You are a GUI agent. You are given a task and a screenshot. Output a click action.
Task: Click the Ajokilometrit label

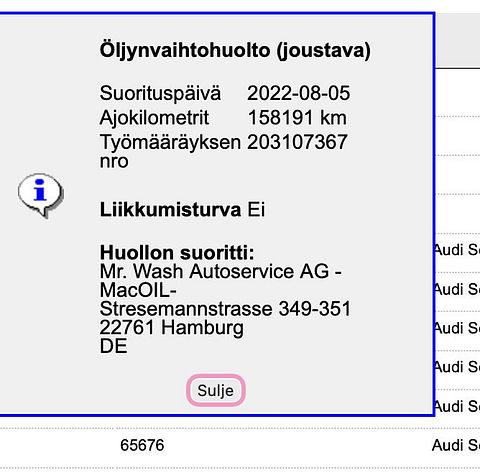coord(154,118)
